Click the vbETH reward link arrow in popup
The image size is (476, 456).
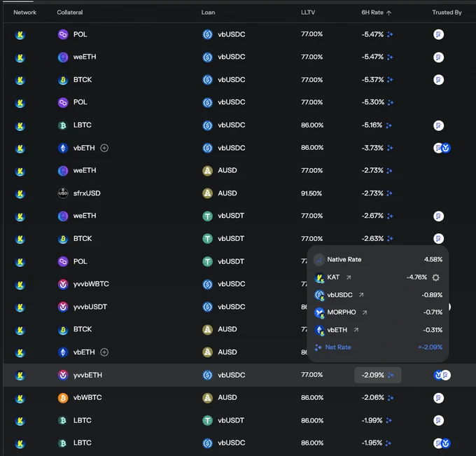click(x=356, y=330)
